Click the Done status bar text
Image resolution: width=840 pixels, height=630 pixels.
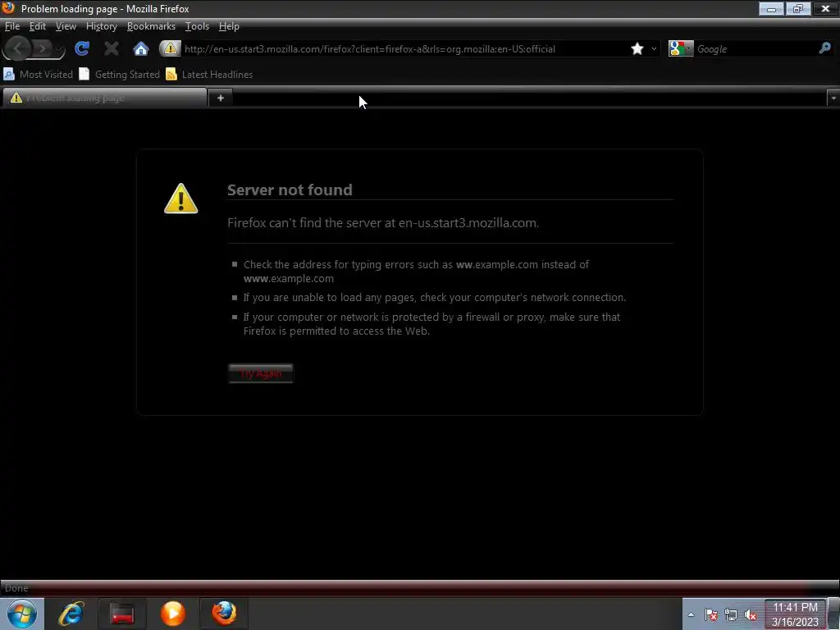tap(16, 588)
